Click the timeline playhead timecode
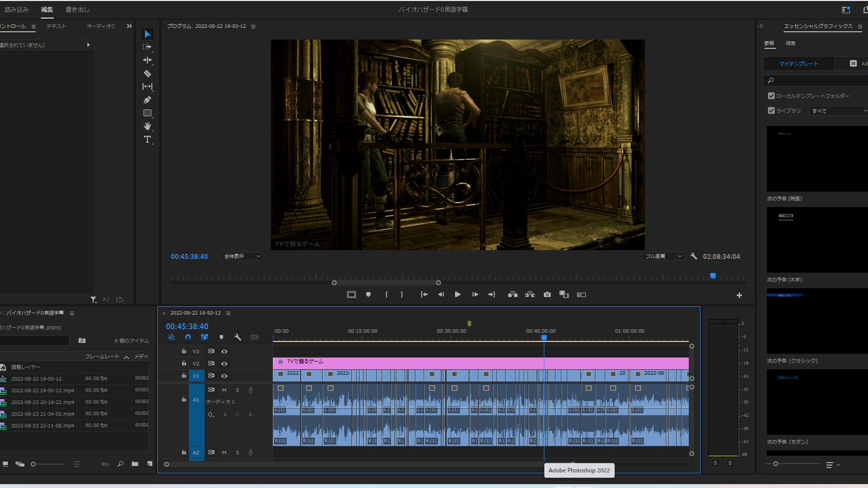The height and width of the screenshot is (488, 868). [x=187, y=326]
